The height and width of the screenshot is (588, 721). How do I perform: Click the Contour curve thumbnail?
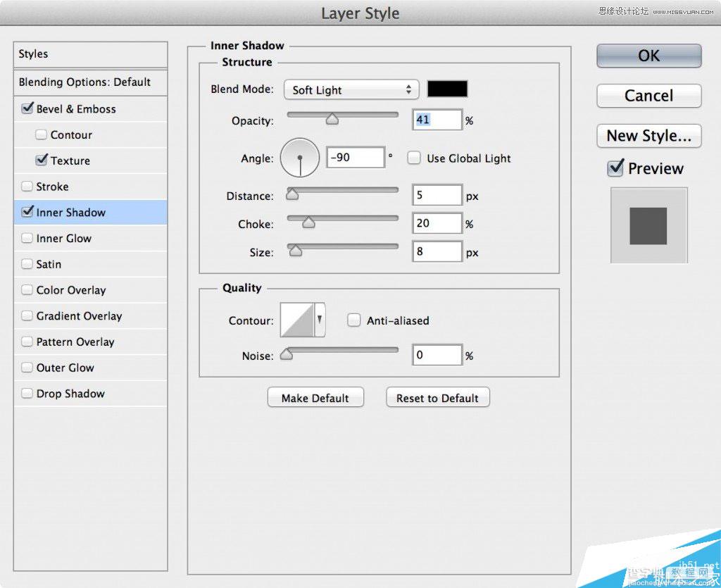(x=297, y=320)
